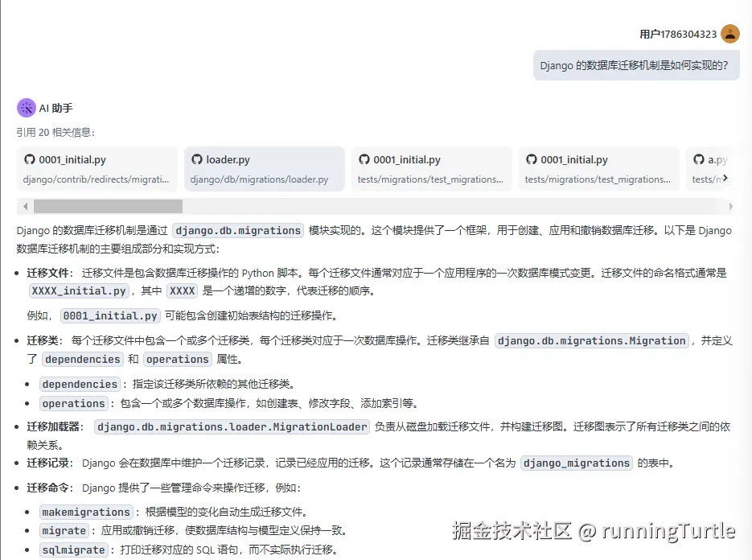752x560 pixels.
Task: Click the purple AI 助手 avatar icon
Action: pos(27,108)
